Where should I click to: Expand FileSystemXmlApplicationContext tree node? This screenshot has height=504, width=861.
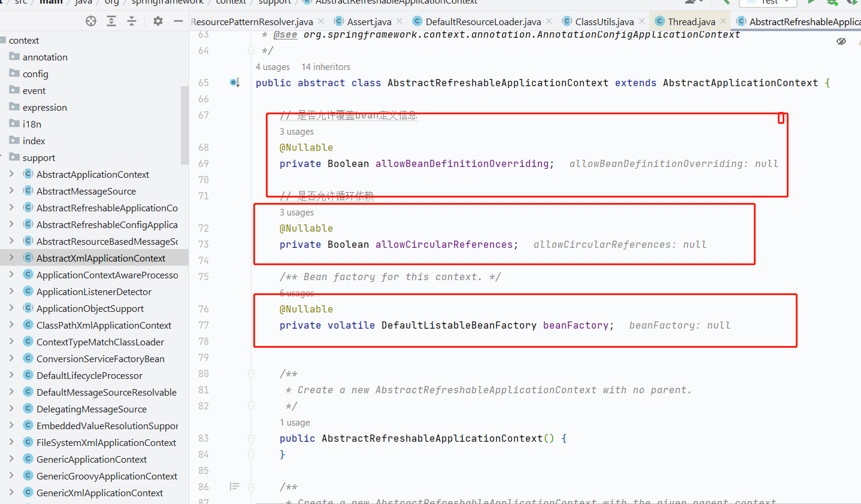click(x=11, y=442)
